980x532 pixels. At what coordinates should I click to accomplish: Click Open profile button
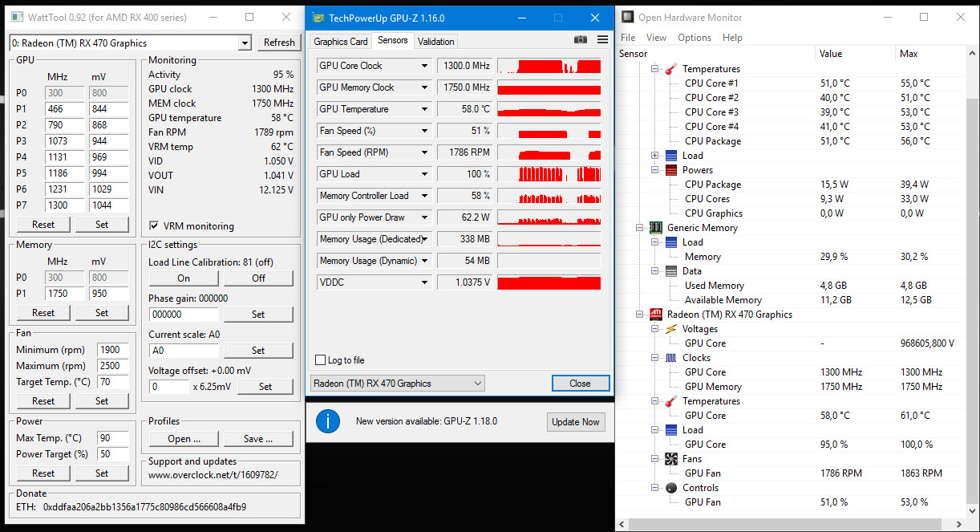point(184,439)
